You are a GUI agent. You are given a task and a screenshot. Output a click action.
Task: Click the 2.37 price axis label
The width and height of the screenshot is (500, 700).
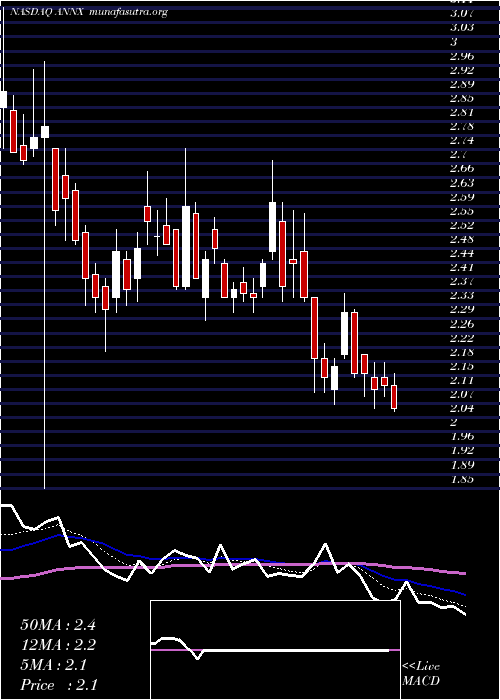tap(463, 282)
